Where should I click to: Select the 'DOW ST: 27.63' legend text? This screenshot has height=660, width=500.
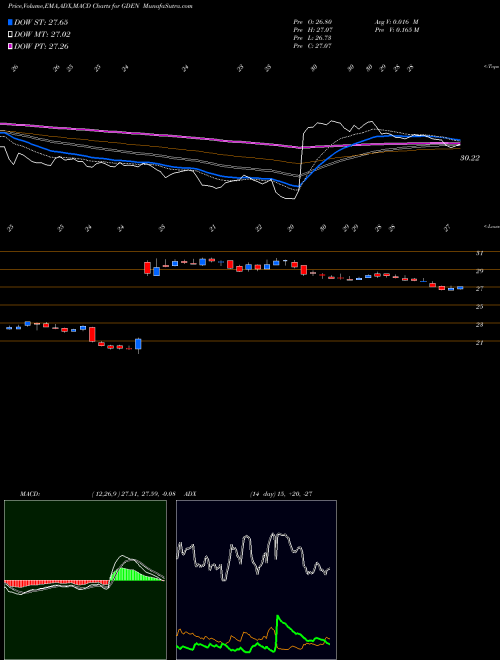(x=41, y=22)
